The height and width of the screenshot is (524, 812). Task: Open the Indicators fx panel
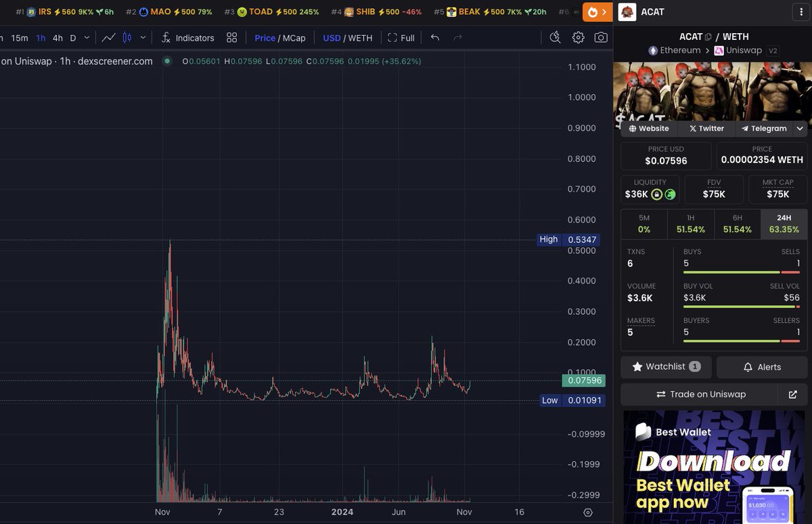[x=188, y=38]
